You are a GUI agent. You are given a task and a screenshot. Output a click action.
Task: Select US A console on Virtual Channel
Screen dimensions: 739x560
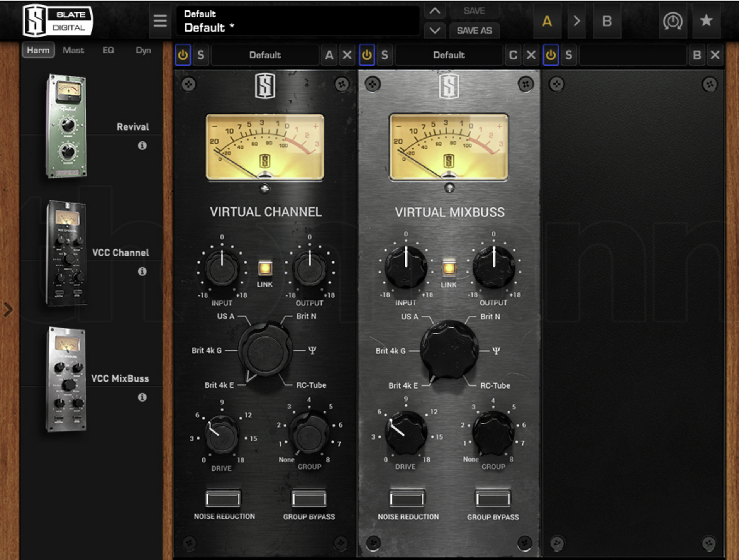click(225, 316)
